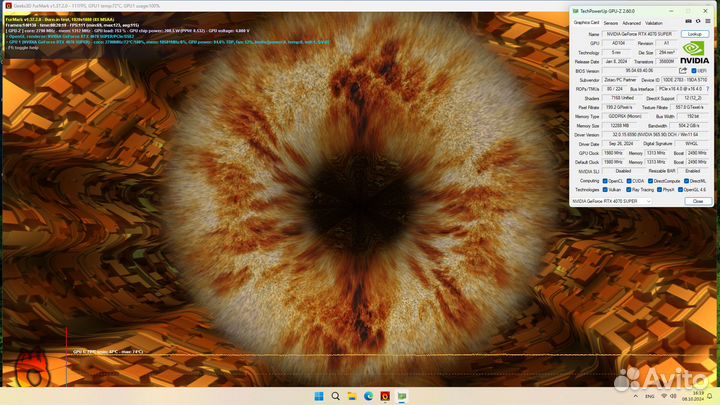Image resolution: width=720 pixels, height=405 pixels.
Task: Open taskbar Search
Action: (335, 396)
